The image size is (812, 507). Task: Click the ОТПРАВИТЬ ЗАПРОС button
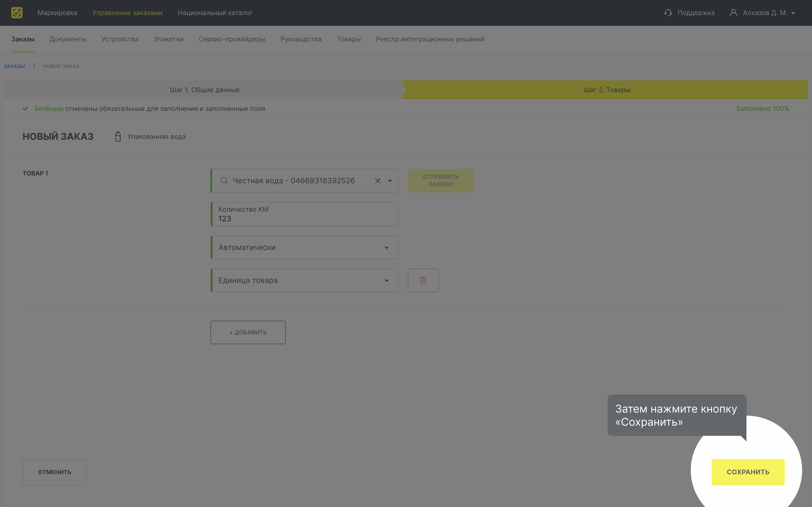pos(441,181)
